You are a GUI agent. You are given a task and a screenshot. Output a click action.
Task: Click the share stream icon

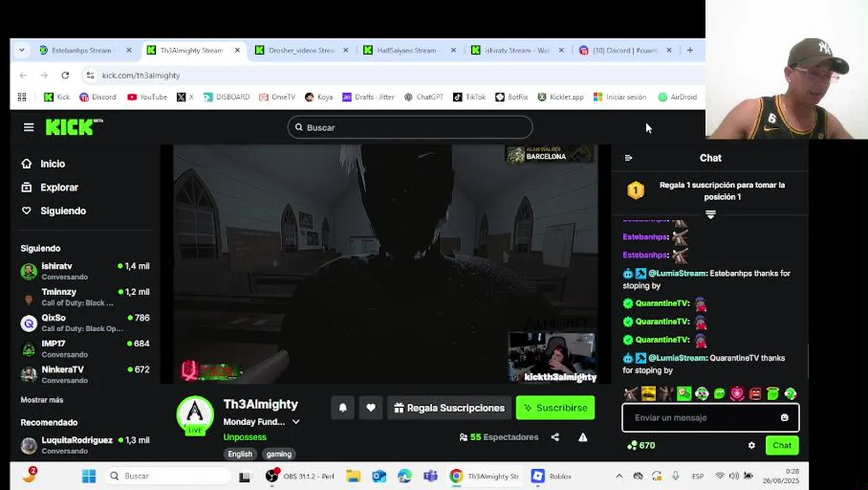point(555,437)
